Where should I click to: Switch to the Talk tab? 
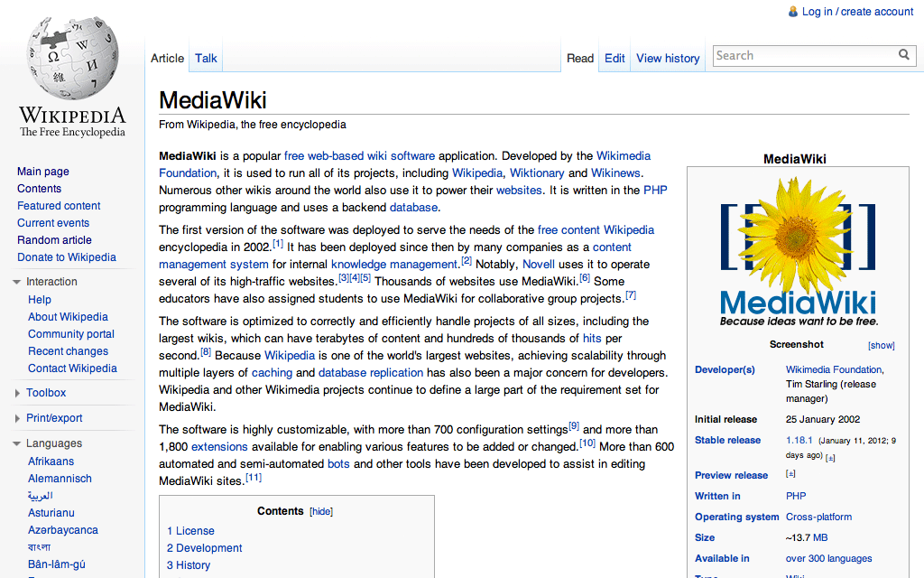205,57
